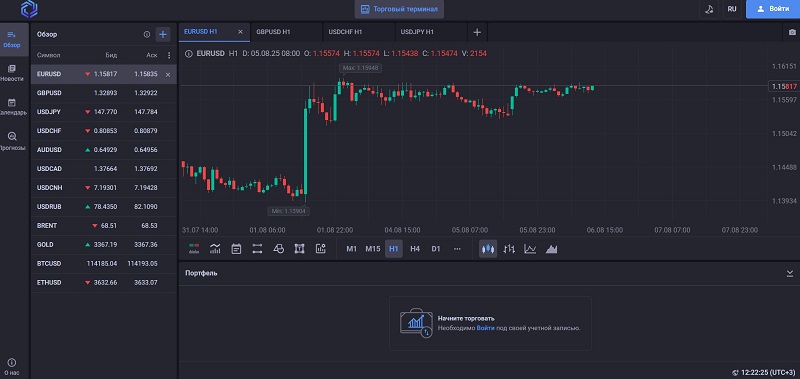The width and height of the screenshot is (800, 379).
Task: Select the AUDUSD watchlist row
Action: 104,149
